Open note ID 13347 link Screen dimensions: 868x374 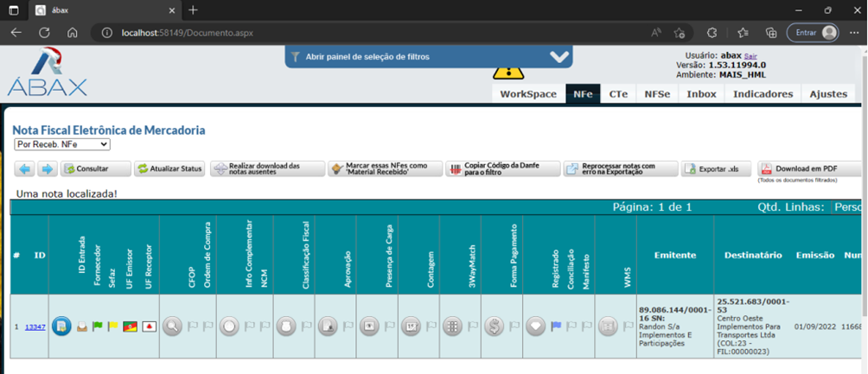(35, 327)
